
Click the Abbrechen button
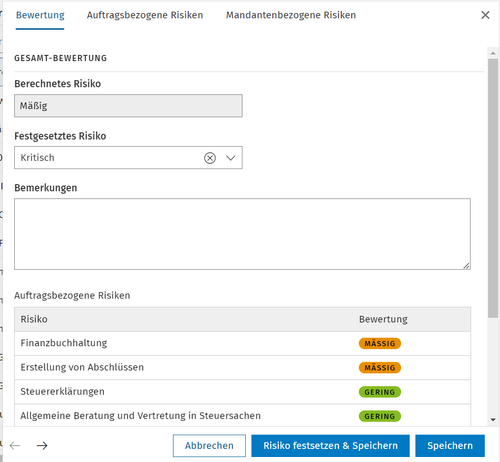(209, 445)
